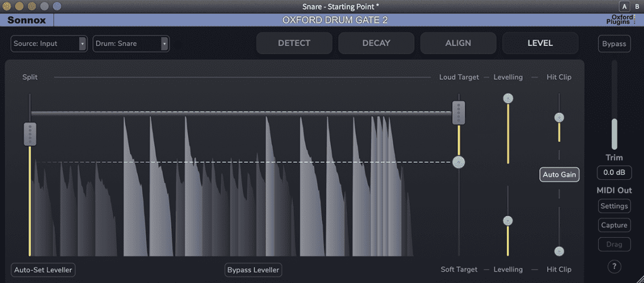Open the DECAY tab
The image size is (644, 283).
tap(376, 43)
